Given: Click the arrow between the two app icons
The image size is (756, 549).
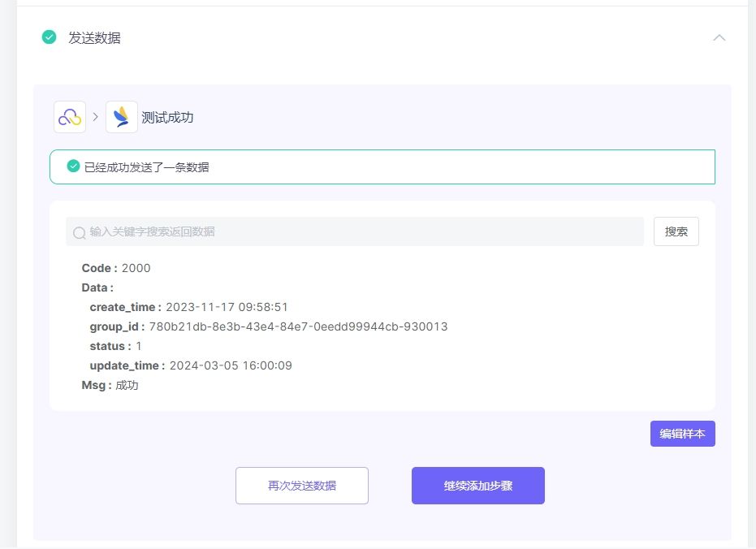Looking at the screenshot, I should click(96, 117).
